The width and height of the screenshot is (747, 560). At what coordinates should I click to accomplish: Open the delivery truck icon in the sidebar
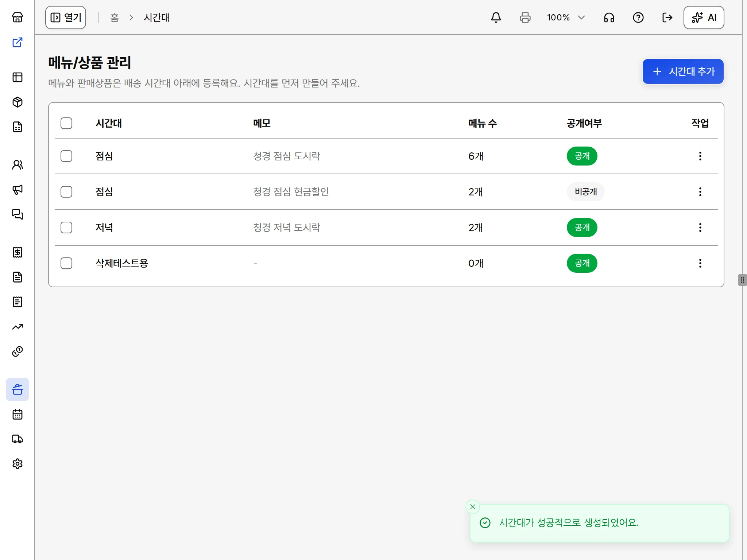coord(18,439)
